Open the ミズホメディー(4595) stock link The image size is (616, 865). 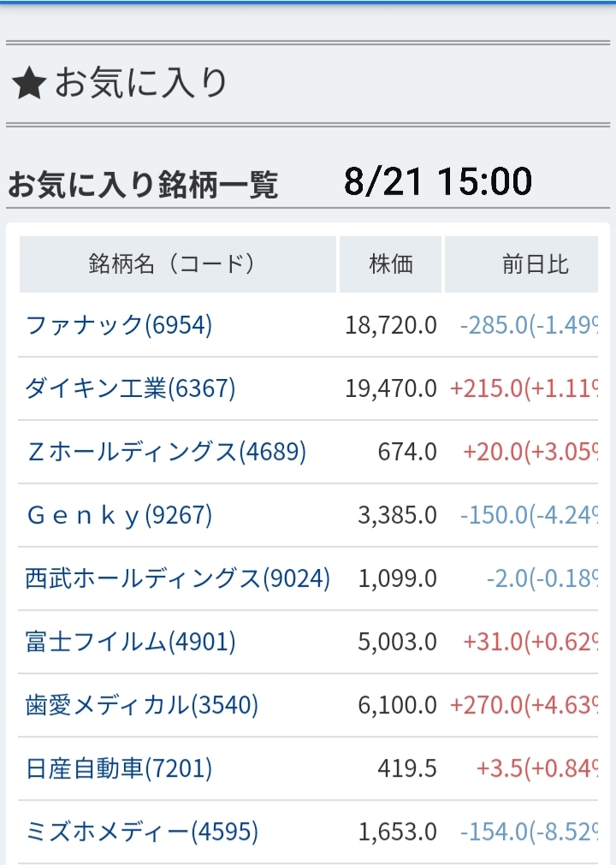142,832
